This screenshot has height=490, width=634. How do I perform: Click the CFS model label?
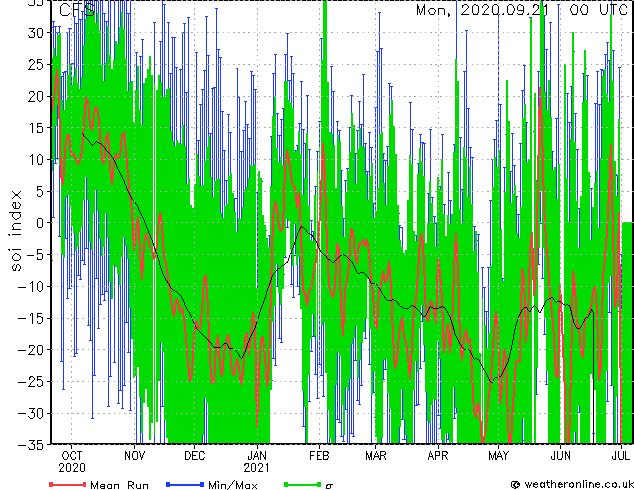(x=77, y=10)
